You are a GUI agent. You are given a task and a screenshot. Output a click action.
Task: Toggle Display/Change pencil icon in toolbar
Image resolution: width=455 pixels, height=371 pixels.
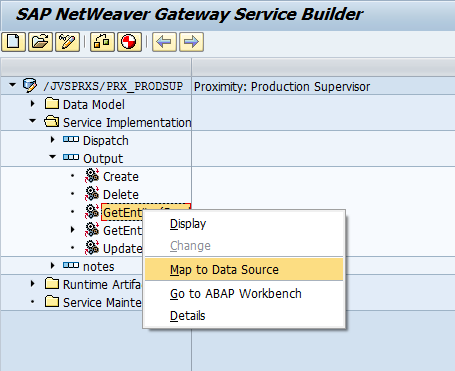67,42
